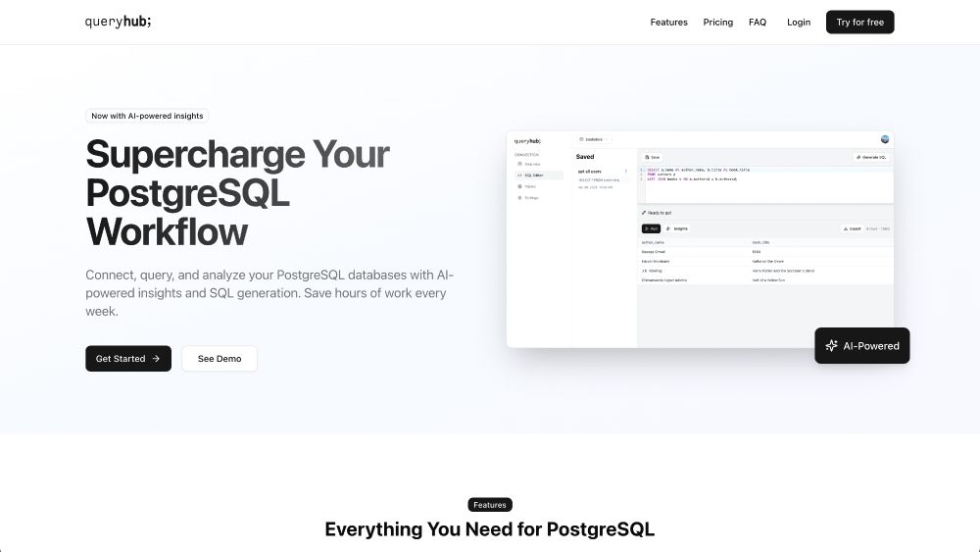The width and height of the screenshot is (980, 552).
Task: Click the 'Kafka on the Shore' cell
Action: (767, 262)
